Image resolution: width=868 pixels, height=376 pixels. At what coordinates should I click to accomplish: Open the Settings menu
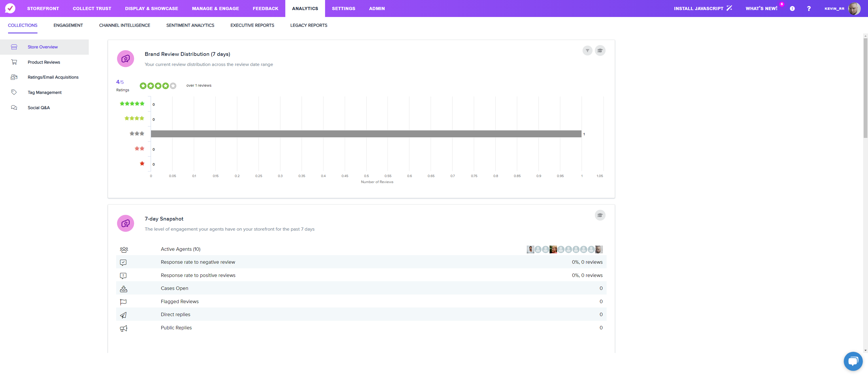(x=343, y=8)
